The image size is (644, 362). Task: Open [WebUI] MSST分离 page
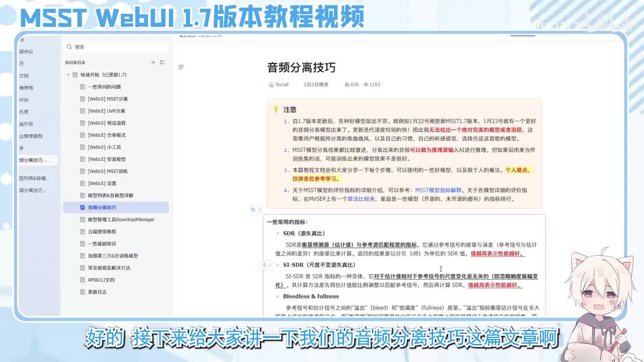pyautogui.click(x=108, y=99)
